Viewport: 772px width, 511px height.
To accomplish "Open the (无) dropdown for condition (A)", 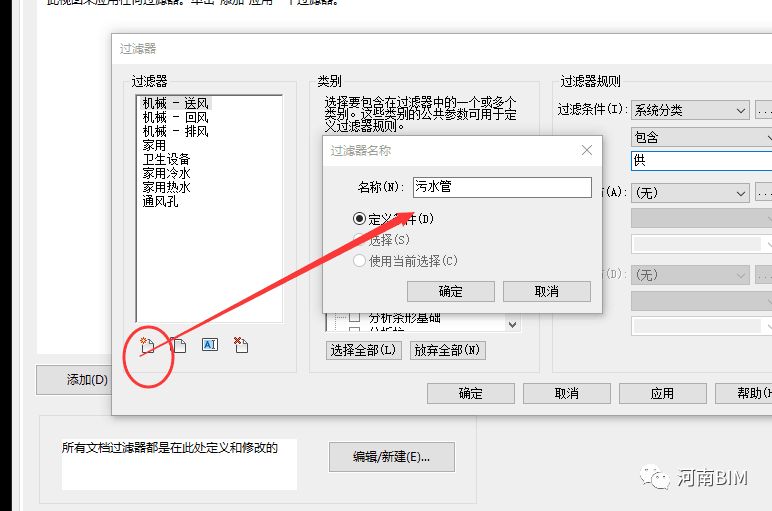I will tap(690, 192).
